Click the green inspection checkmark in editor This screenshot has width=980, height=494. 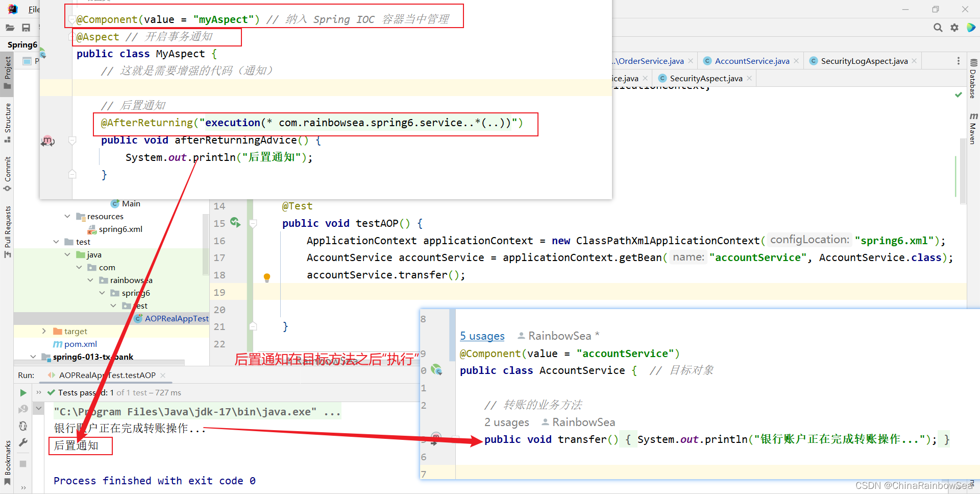point(959,95)
